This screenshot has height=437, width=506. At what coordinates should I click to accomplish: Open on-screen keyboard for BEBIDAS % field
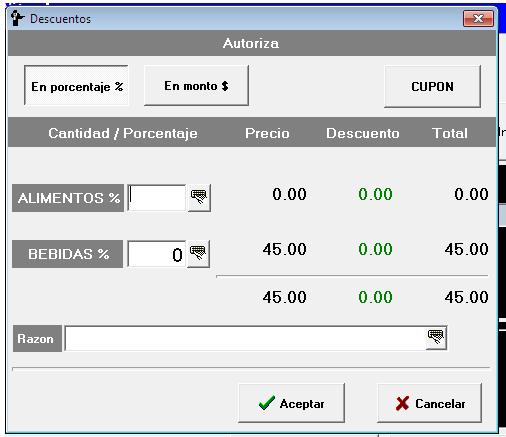(x=198, y=254)
